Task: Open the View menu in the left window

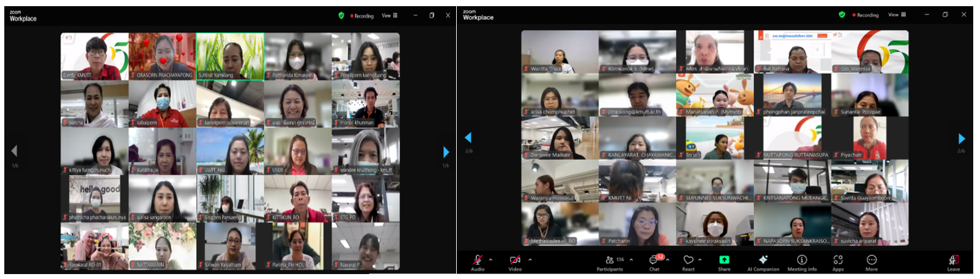Action: (x=389, y=15)
